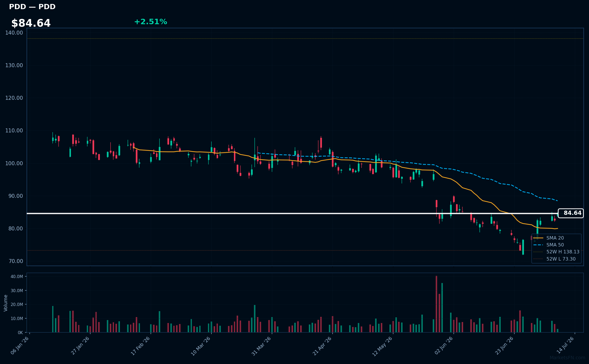Click the 10.0M volume axis label
The width and height of the screenshot is (589, 364).
coord(17,319)
